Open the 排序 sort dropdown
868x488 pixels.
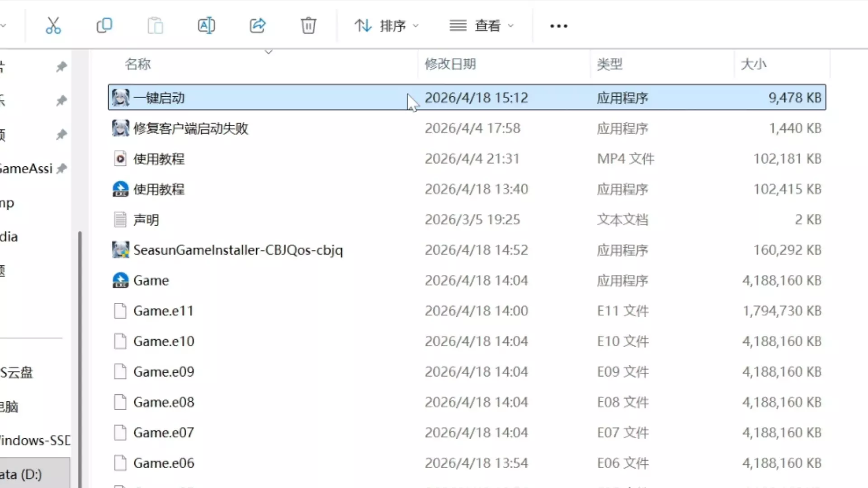click(387, 26)
